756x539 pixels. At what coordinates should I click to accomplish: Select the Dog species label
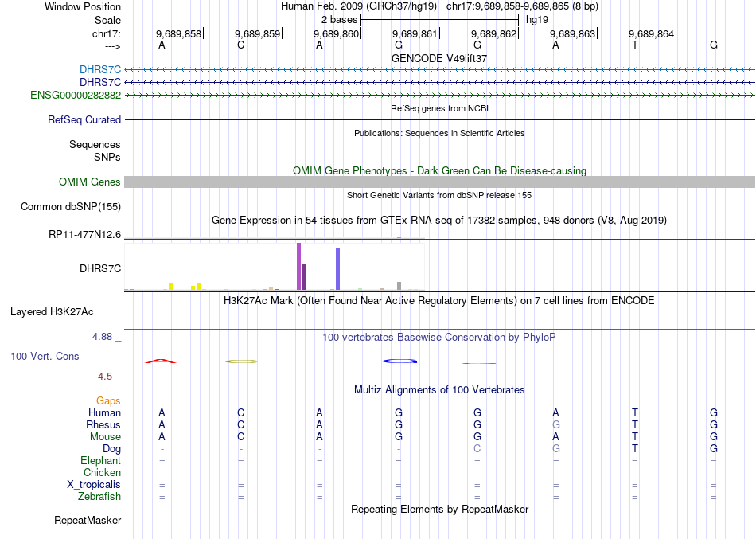tap(112, 449)
